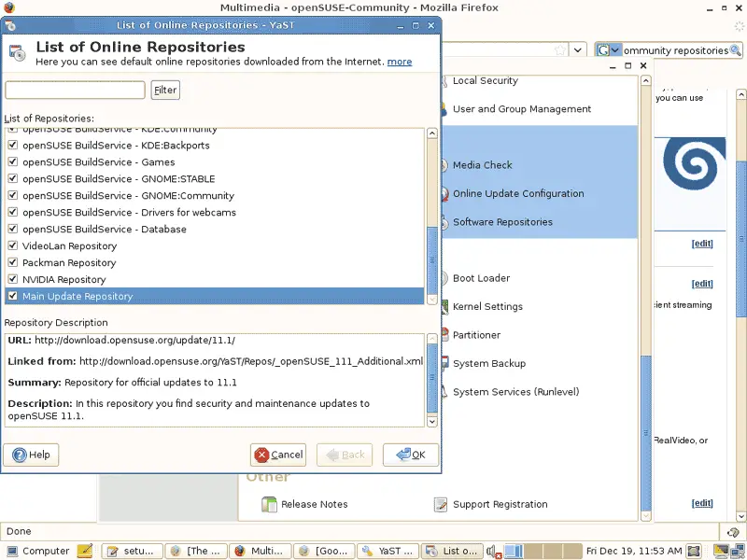
Task: Uncheck Main Update Repository checkbox
Action: pyautogui.click(x=13, y=296)
